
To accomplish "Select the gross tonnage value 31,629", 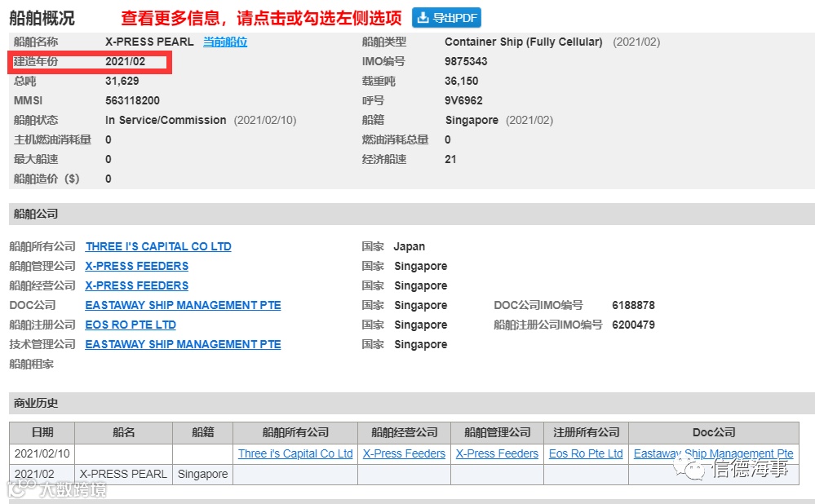I will (x=122, y=81).
